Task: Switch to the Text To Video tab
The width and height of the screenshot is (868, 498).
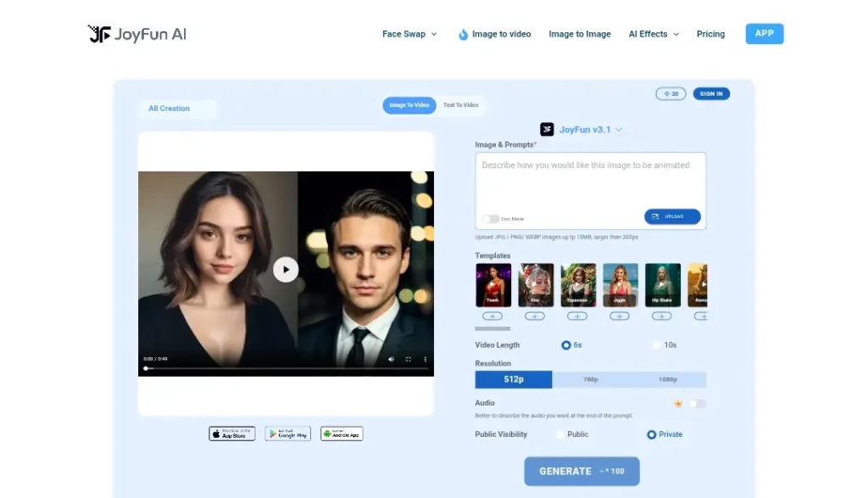Action: coord(460,105)
